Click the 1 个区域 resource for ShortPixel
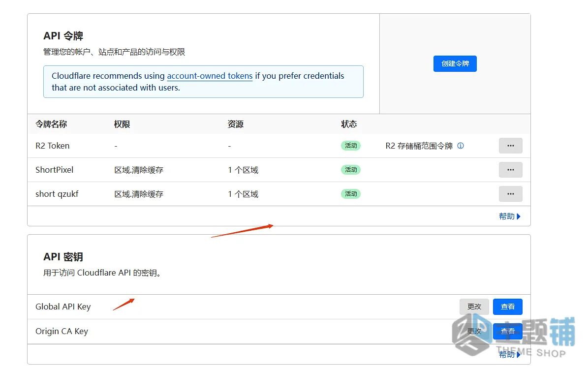The image size is (588, 371). (x=243, y=170)
